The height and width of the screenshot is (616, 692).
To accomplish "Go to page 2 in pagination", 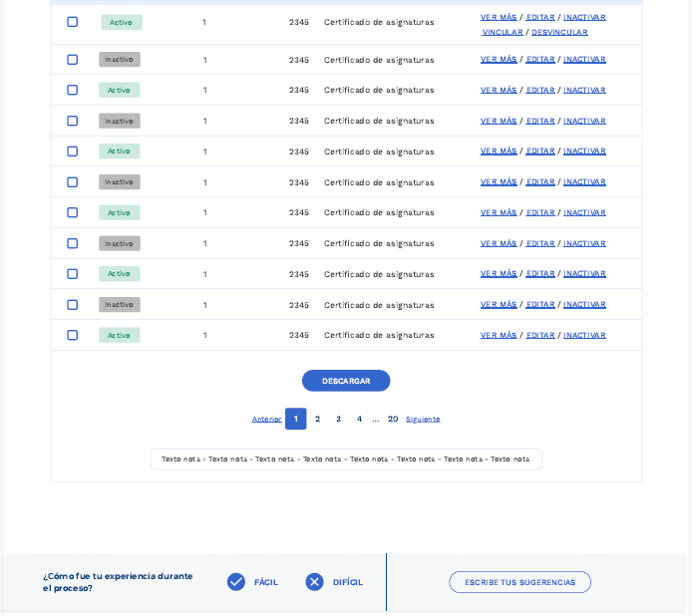I will [317, 419].
